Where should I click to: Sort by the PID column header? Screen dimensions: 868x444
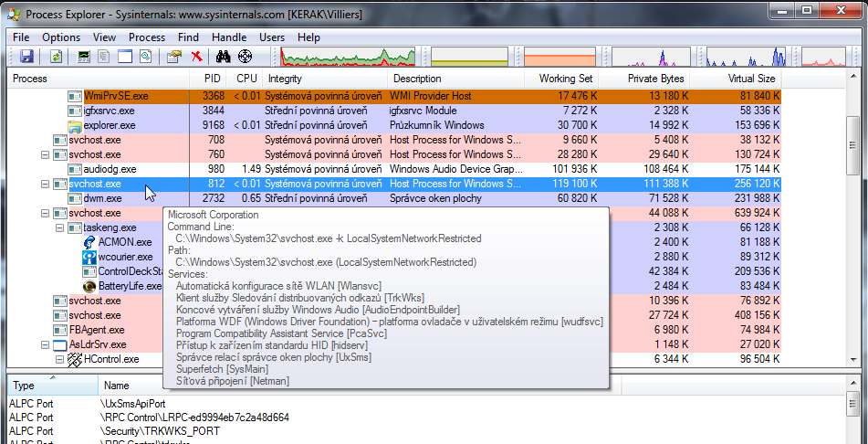pos(208,79)
